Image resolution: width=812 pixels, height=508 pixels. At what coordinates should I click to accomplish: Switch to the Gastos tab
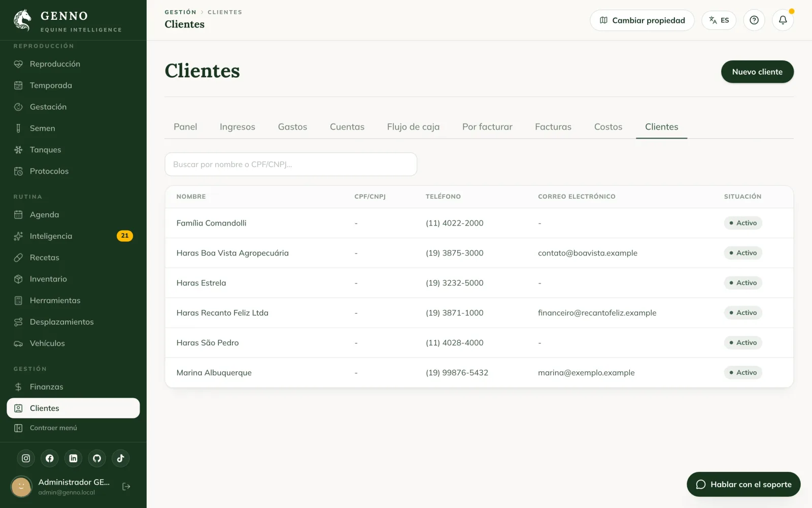(292, 127)
